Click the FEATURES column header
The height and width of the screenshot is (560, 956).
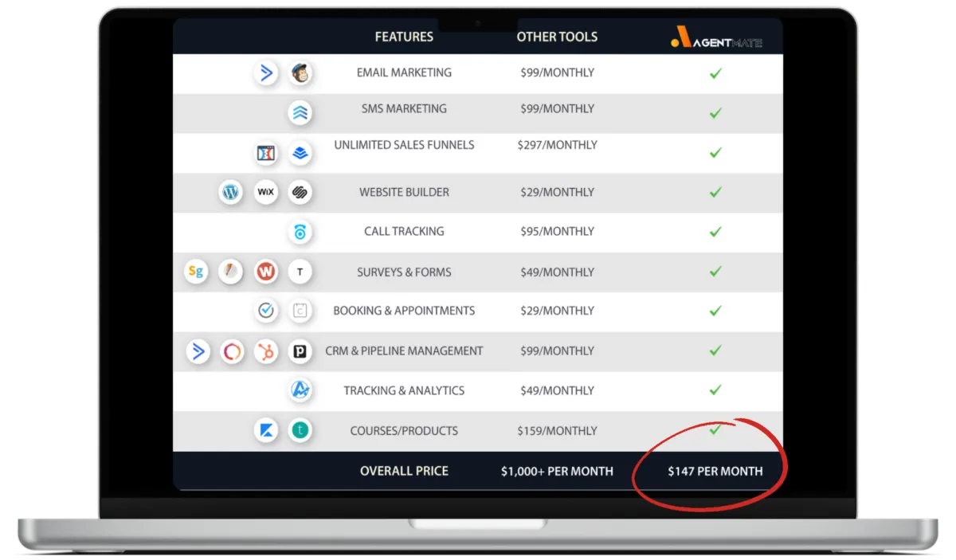point(404,37)
